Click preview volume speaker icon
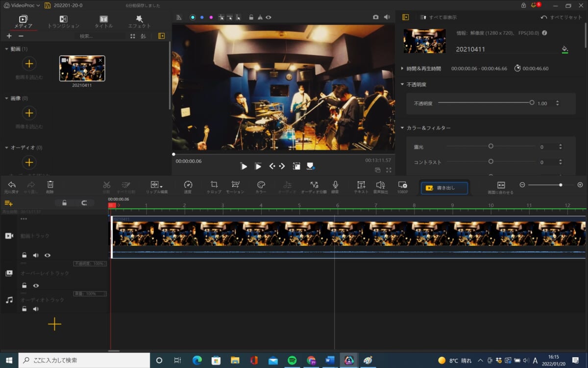This screenshot has height=368, width=588. 387,17
